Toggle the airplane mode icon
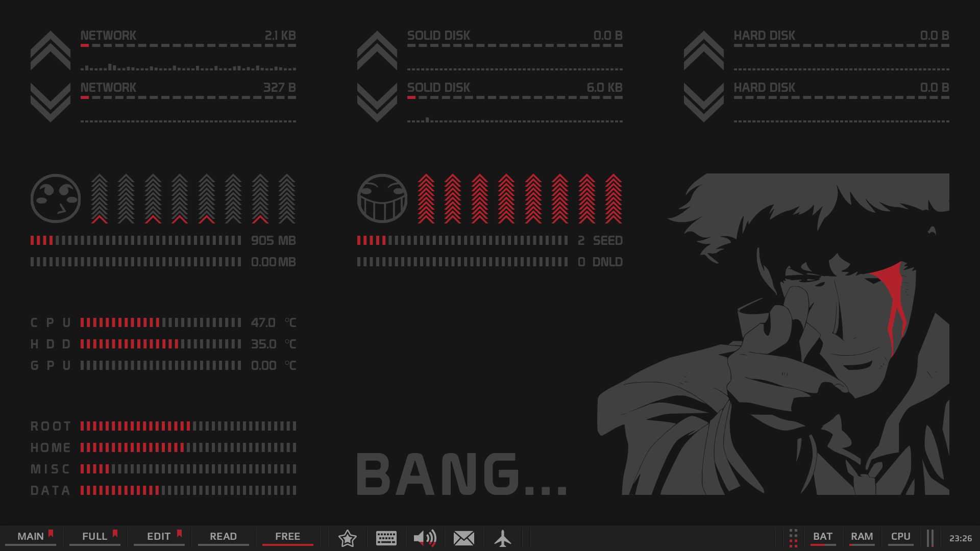The height and width of the screenshot is (551, 980). tap(503, 538)
